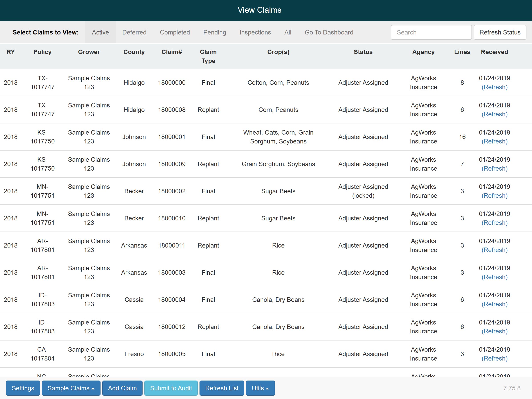Go To Dashboard link in navbar
This screenshot has width=532, height=399.
(329, 32)
